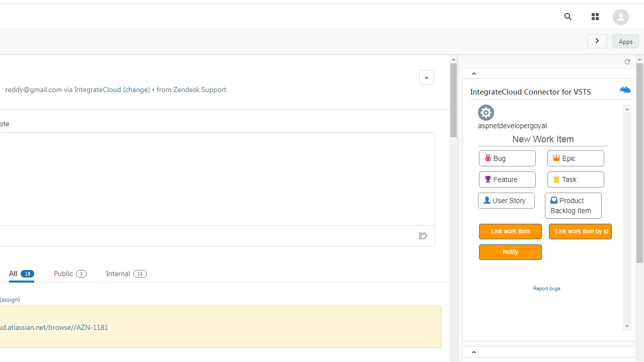Viewport: 644px width, 362px height.
Task: Open connector settings gear icon
Action: coord(486,113)
